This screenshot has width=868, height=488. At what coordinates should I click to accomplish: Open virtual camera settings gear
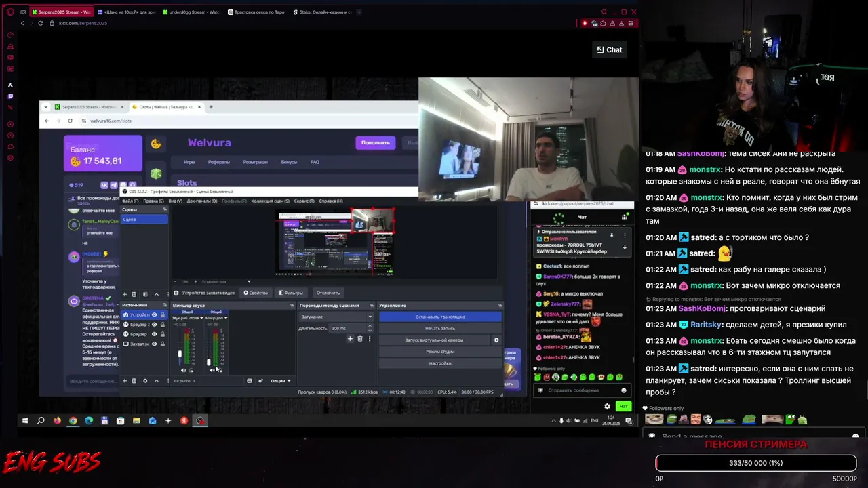[x=496, y=340]
